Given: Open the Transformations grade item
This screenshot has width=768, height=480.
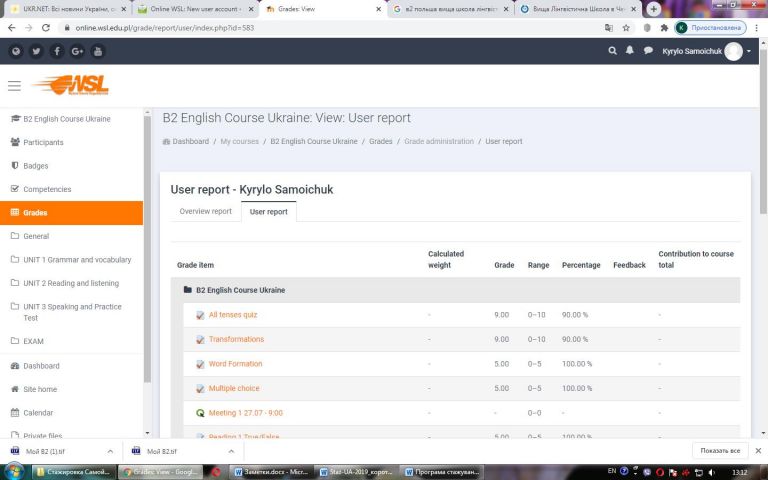Looking at the screenshot, I should (236, 339).
